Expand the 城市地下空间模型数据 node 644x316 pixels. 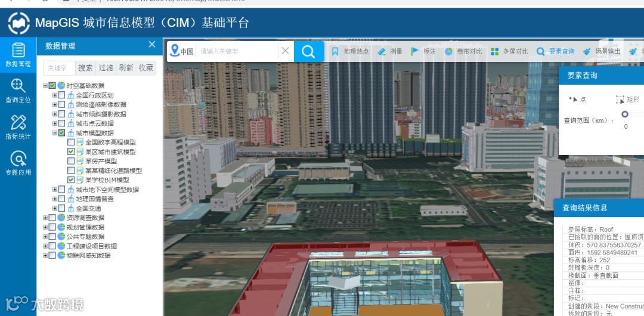click(x=55, y=190)
